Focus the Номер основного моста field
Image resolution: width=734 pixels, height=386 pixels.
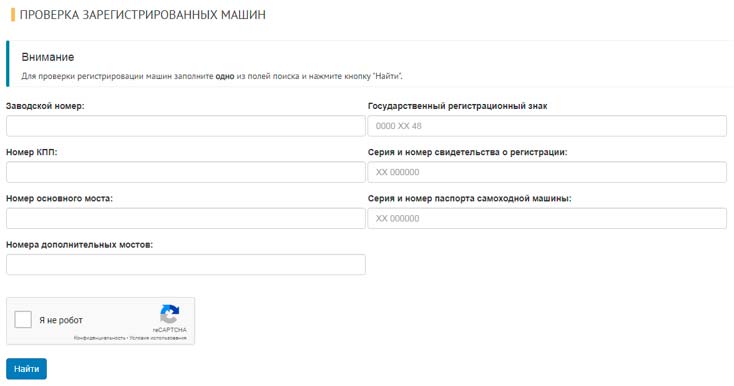click(x=186, y=218)
